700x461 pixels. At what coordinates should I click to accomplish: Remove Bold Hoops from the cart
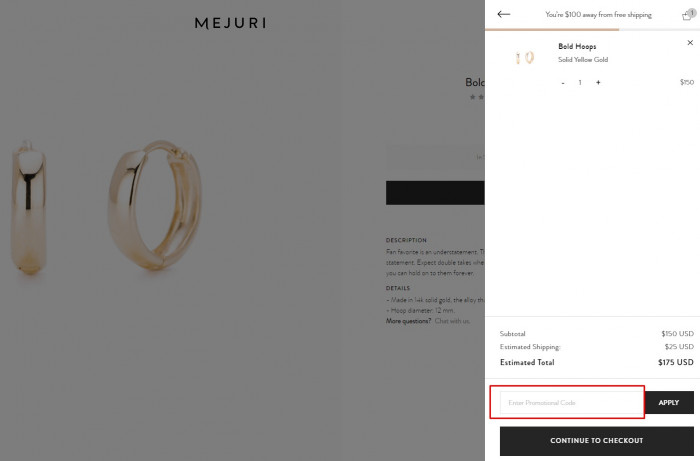pos(689,43)
